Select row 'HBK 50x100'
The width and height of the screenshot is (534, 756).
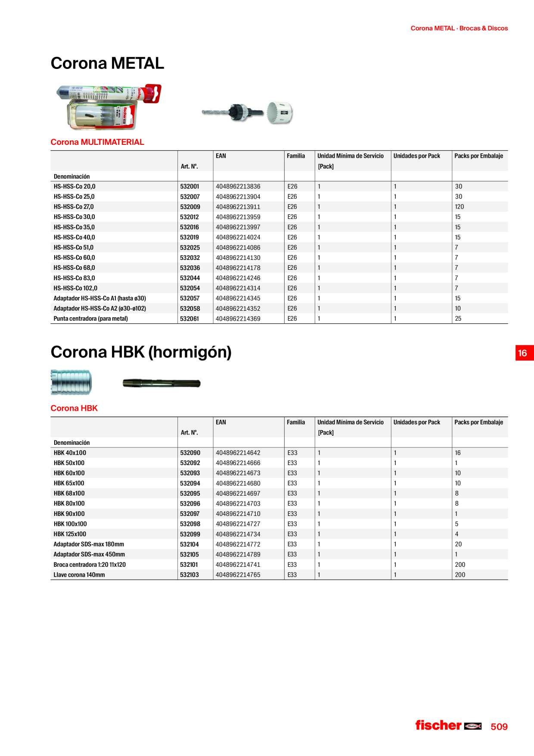click(x=279, y=463)
